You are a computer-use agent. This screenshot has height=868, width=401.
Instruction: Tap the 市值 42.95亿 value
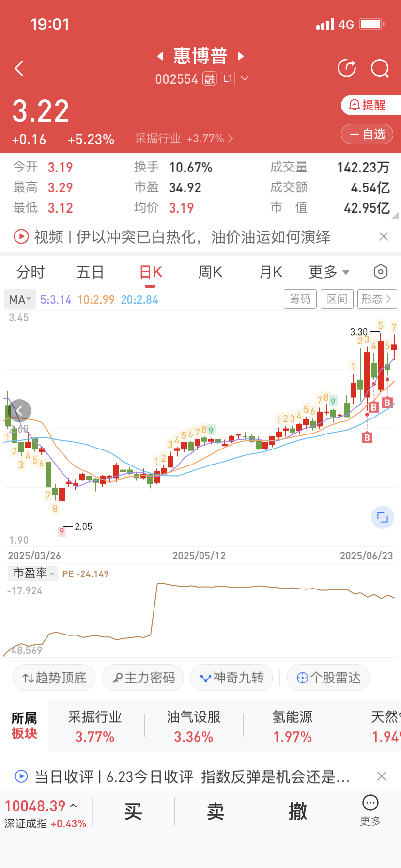[367, 208]
